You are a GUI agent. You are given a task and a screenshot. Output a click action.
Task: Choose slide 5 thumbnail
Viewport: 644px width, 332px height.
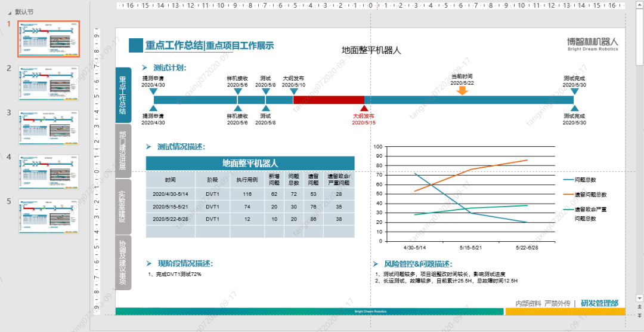(x=48, y=216)
